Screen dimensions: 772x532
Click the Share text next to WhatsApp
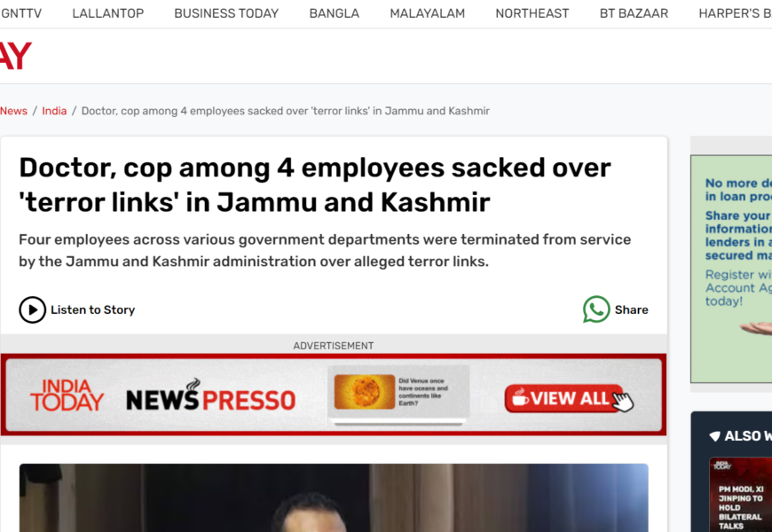pos(631,309)
